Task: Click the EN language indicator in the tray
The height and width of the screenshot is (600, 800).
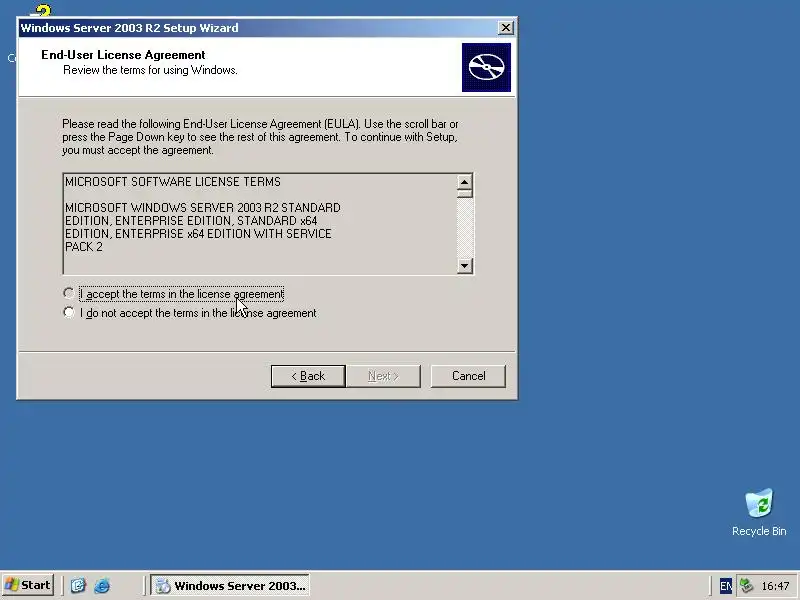Action: (x=726, y=586)
